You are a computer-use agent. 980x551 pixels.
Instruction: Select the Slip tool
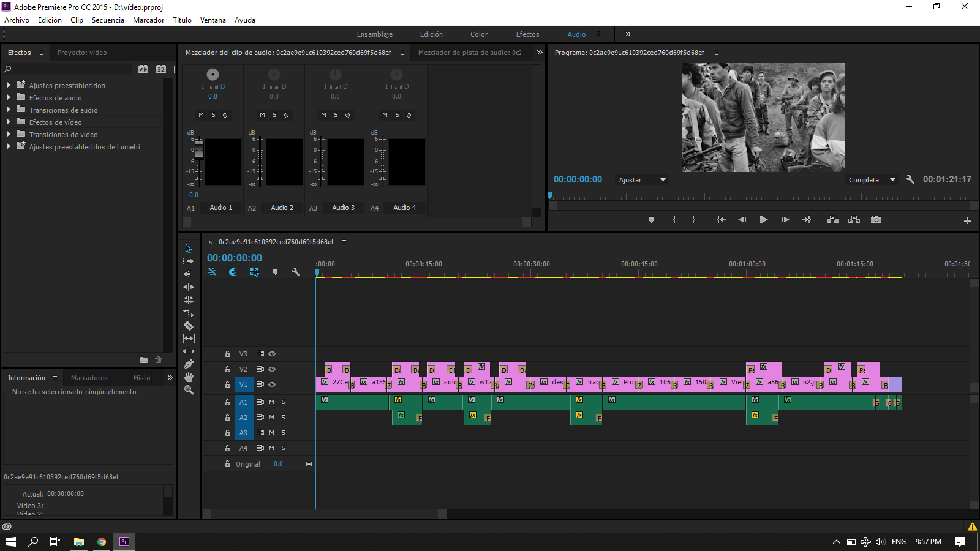(x=189, y=339)
